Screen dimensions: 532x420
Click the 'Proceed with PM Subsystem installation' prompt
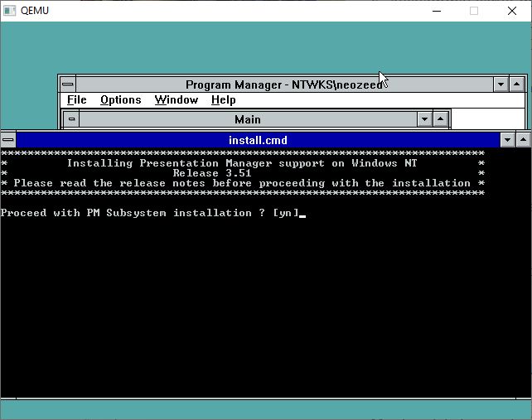150,213
